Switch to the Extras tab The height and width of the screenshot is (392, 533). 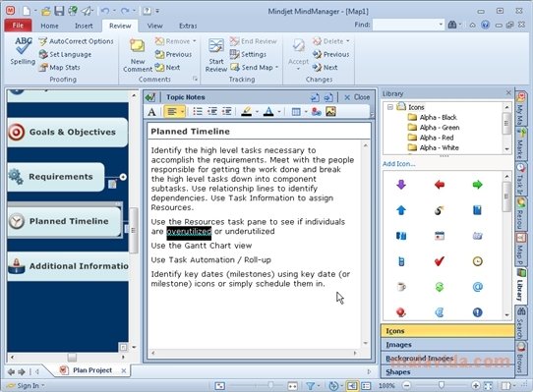188,26
